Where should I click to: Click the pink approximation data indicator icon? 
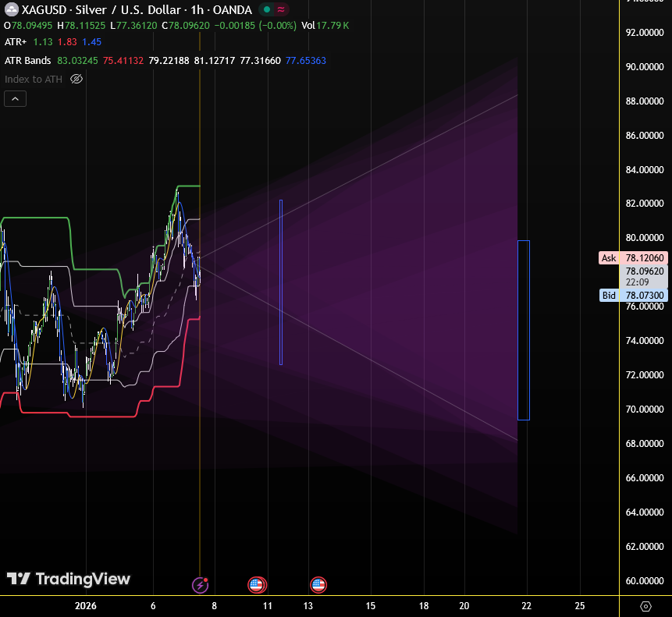[x=281, y=9]
